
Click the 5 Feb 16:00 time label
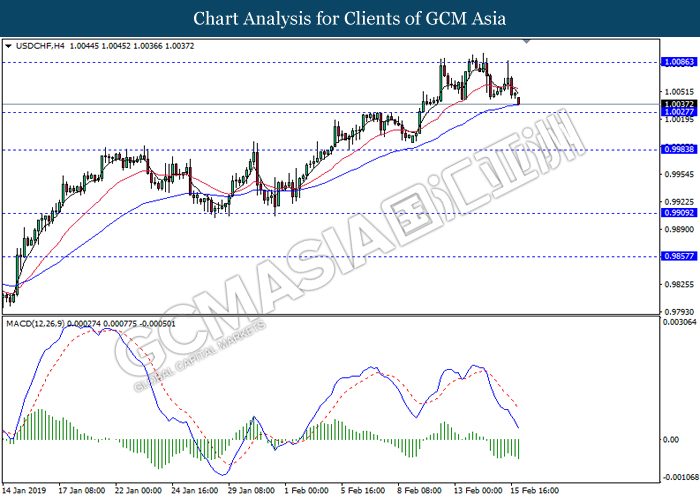(363, 491)
